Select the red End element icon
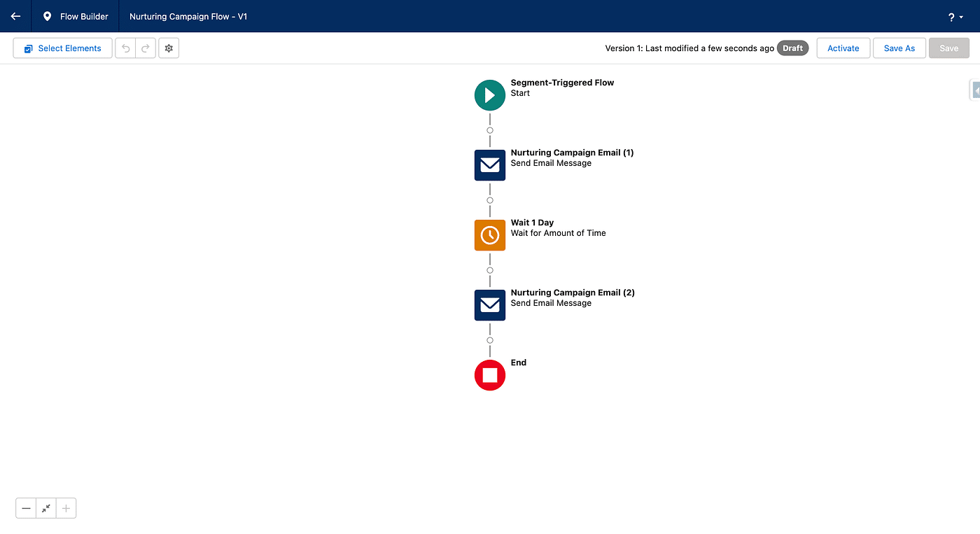The height and width of the screenshot is (534, 980). click(x=489, y=375)
